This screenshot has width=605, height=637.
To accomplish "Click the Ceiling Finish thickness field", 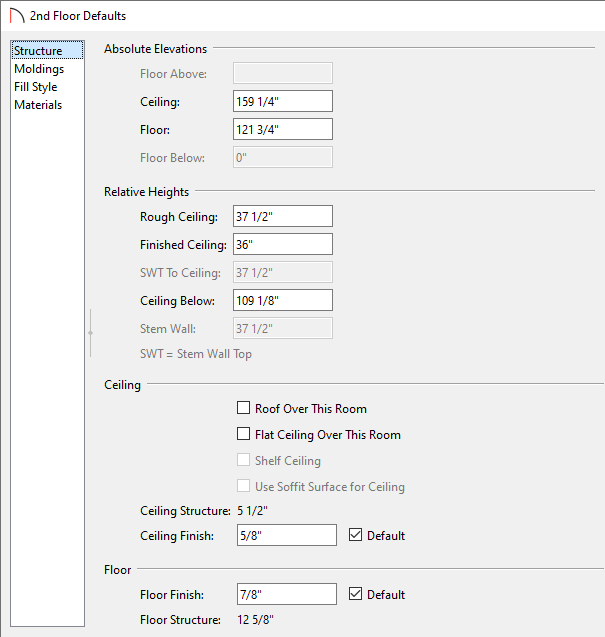I will pyautogui.click(x=287, y=535).
